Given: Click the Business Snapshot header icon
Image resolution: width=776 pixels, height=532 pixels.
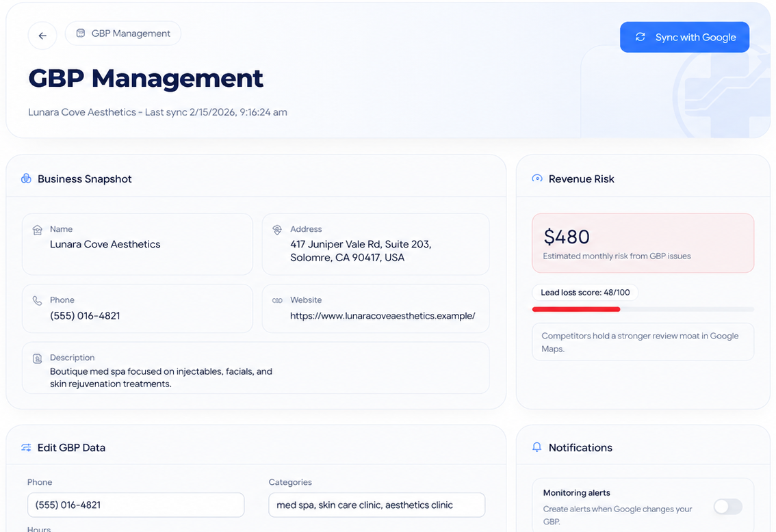Looking at the screenshot, I should pos(26,178).
